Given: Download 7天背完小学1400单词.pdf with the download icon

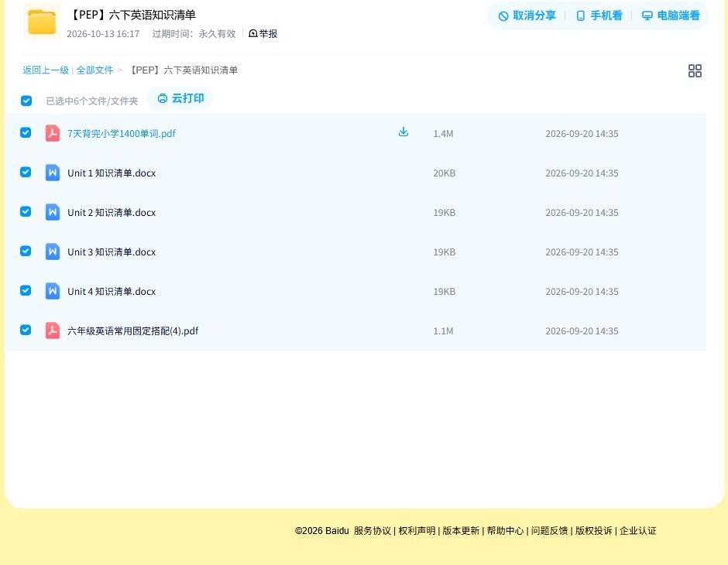Looking at the screenshot, I should pyautogui.click(x=403, y=132).
